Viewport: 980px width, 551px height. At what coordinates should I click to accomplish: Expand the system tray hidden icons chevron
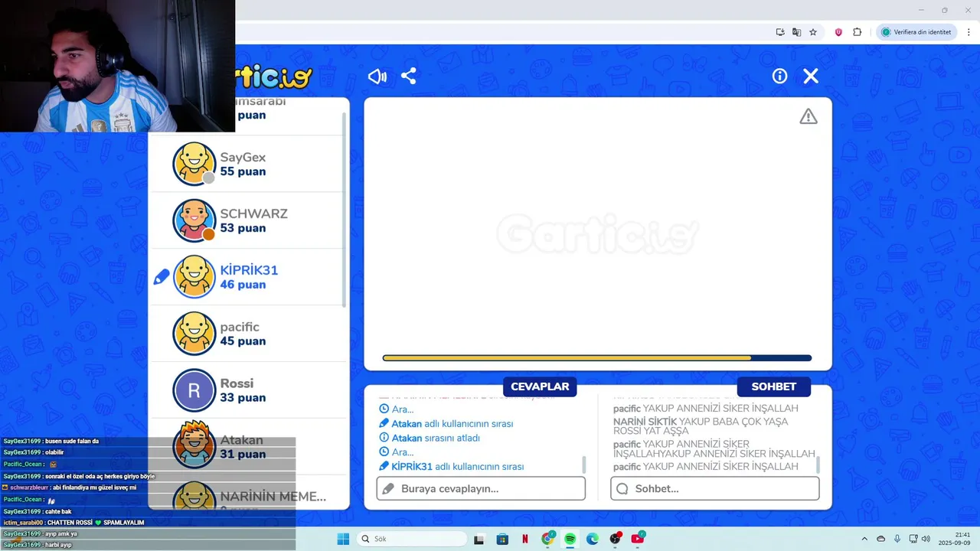864,539
